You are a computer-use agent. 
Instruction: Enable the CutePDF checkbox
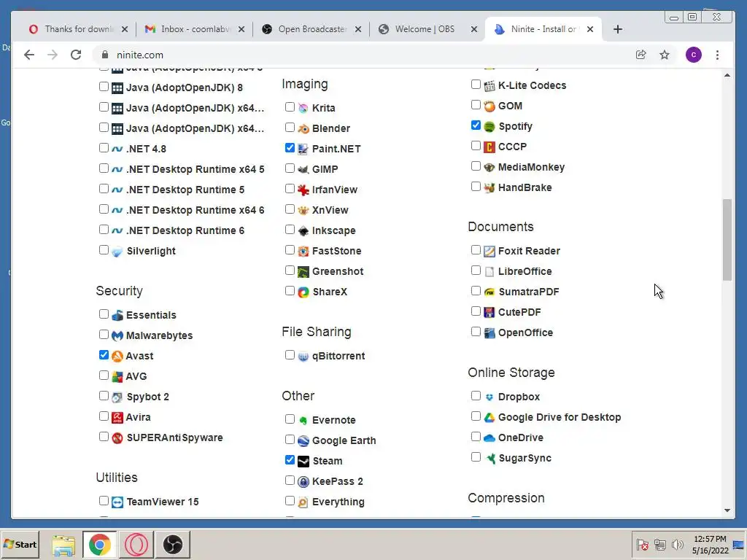(476, 311)
